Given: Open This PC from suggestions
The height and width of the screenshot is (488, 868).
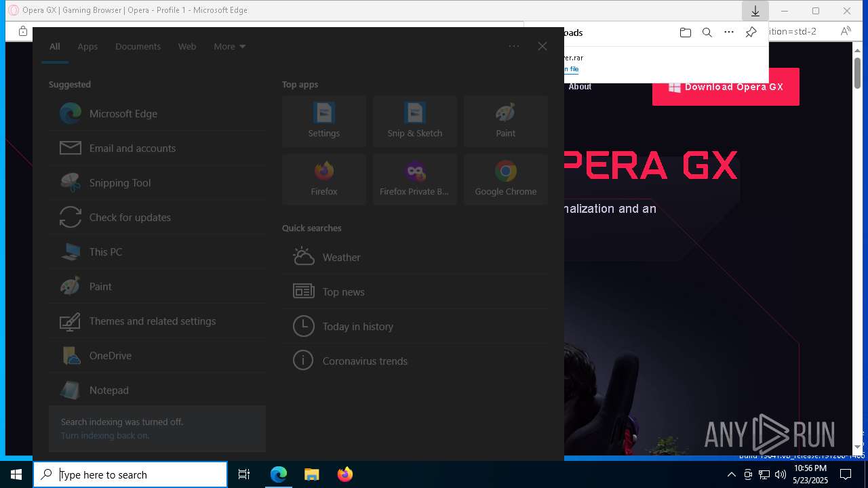Looking at the screenshot, I should 157,252.
